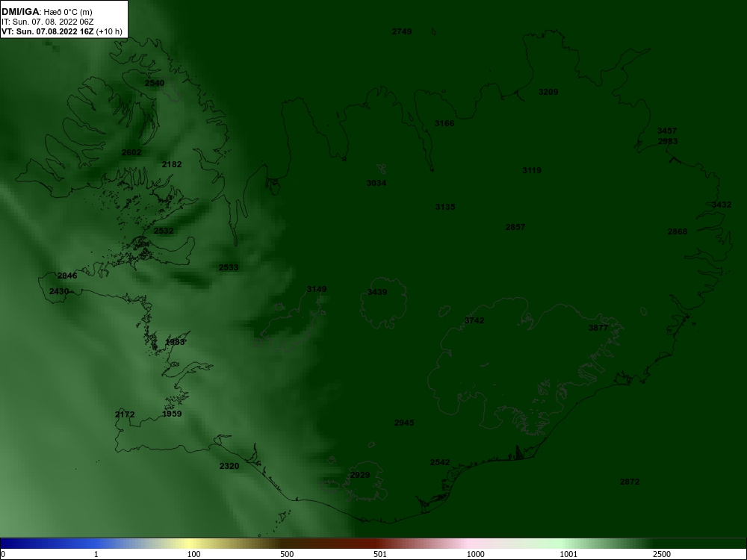Click the 3209 value in northeast Iceland

(x=548, y=92)
